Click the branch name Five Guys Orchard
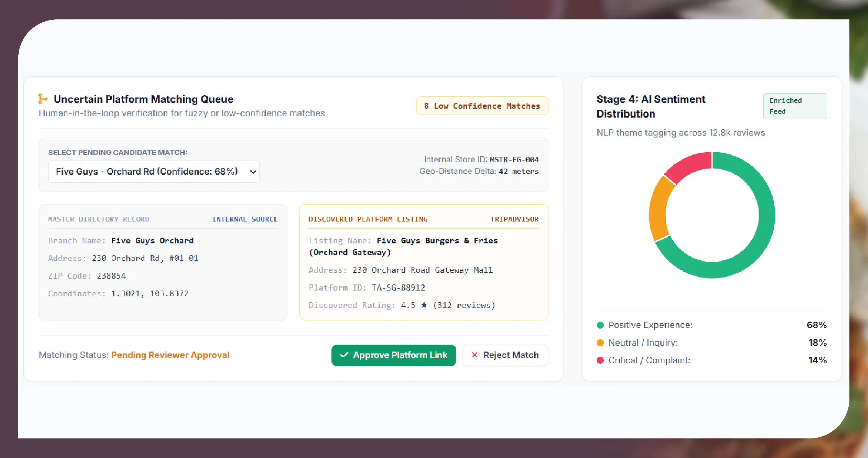 pos(153,241)
